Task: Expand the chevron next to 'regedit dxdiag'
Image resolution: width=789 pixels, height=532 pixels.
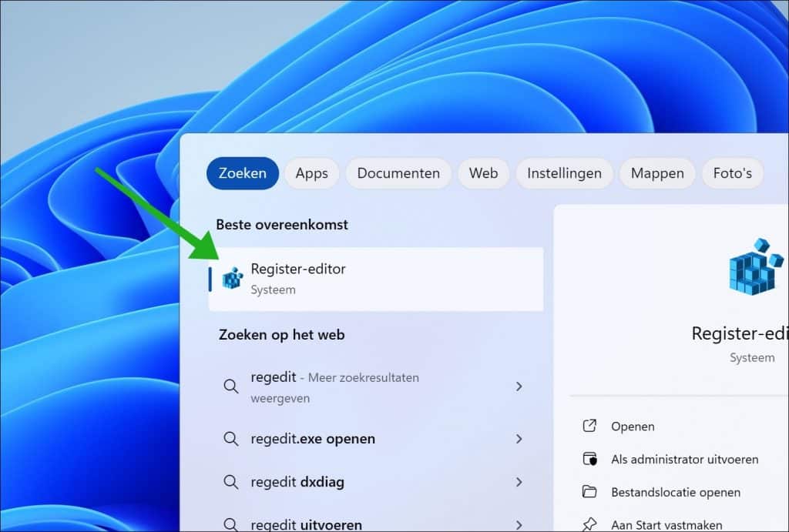Action: pyautogui.click(x=519, y=482)
